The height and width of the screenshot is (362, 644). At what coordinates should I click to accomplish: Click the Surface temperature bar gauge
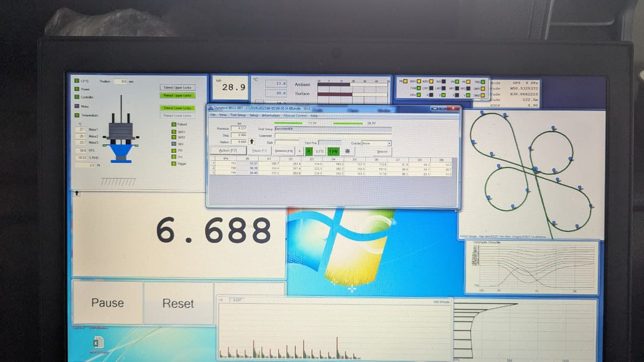pos(353,94)
